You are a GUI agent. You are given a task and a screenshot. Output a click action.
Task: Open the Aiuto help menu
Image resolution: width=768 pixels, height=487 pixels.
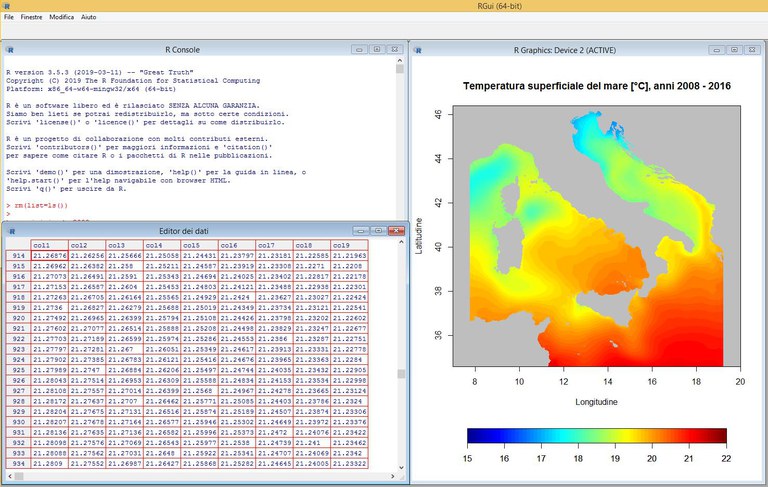(89, 18)
